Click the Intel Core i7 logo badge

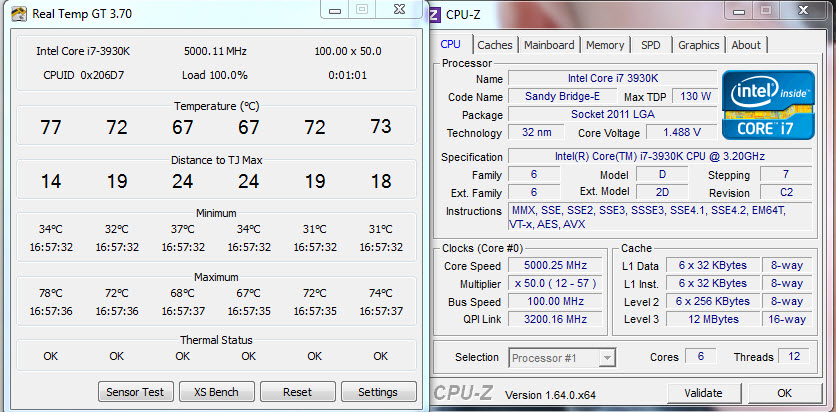coord(768,105)
